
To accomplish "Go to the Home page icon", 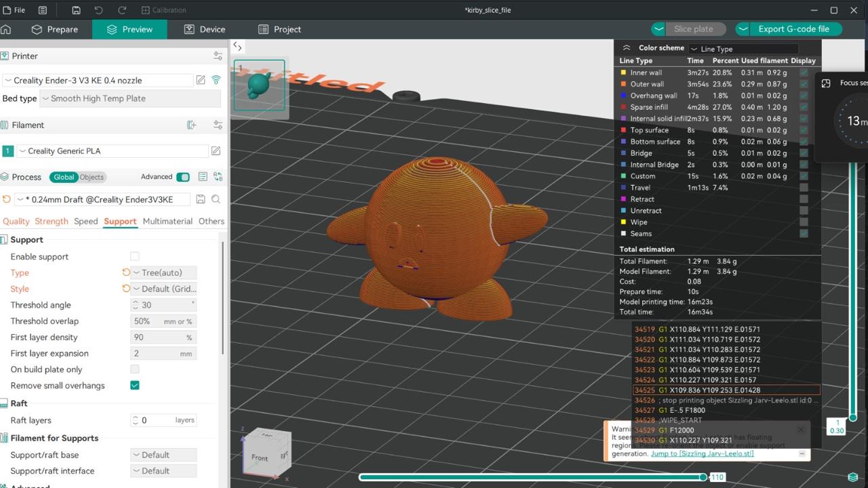I will (x=6, y=29).
